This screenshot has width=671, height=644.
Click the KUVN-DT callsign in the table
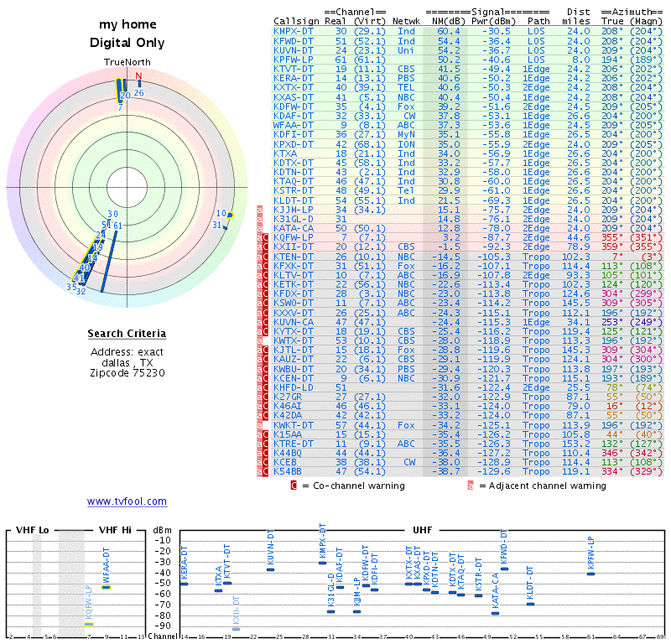coord(294,50)
